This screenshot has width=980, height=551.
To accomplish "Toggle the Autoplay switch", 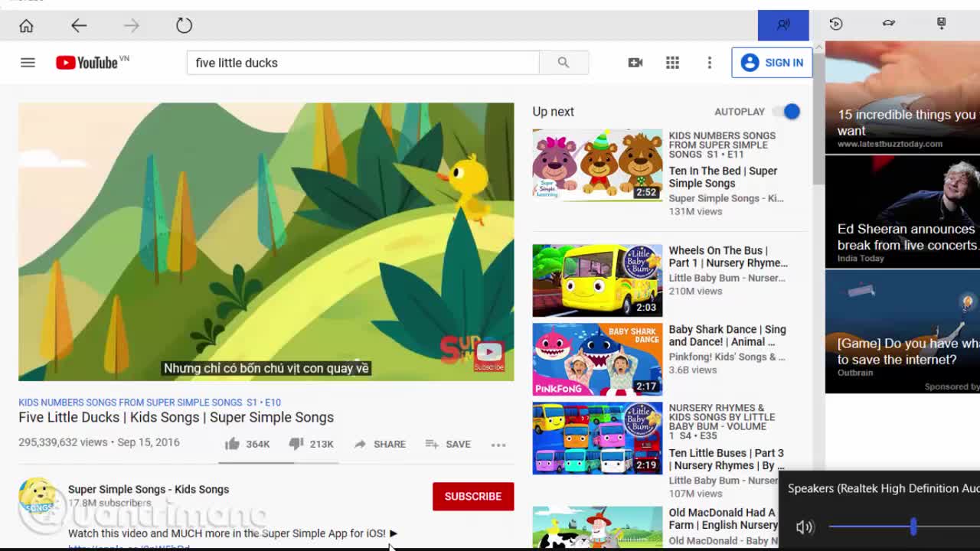I will pyautogui.click(x=786, y=112).
